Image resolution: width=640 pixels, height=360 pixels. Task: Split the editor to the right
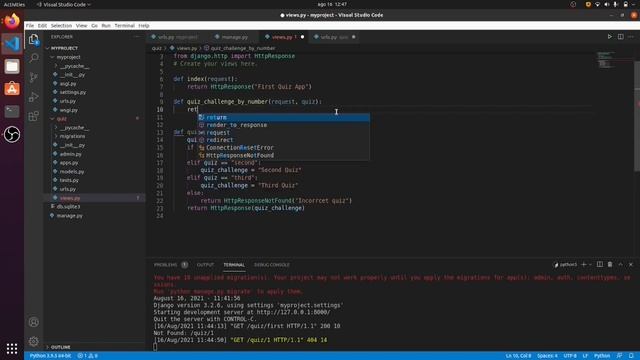[620, 37]
